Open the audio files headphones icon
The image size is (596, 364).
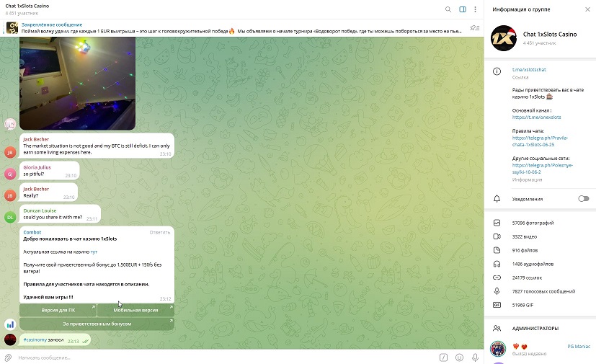[x=497, y=264]
